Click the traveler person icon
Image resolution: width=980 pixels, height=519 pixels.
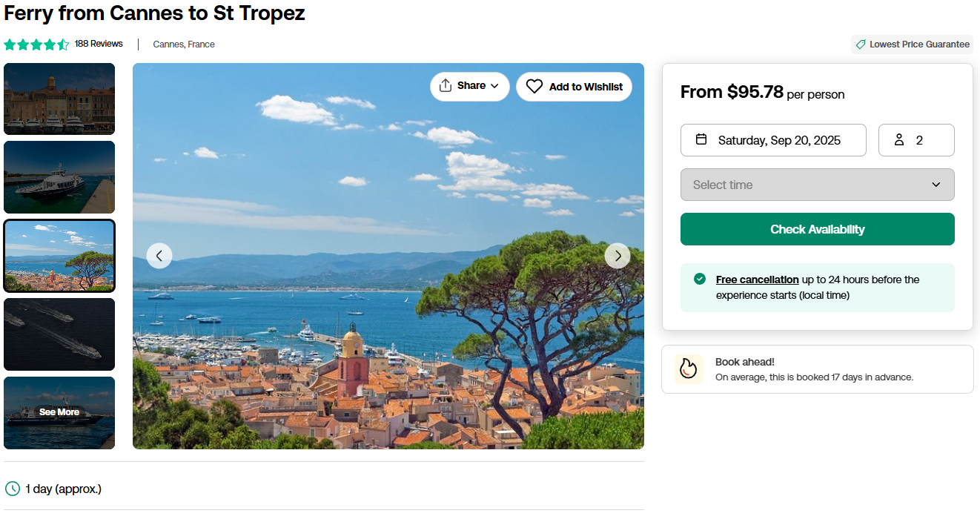pos(899,140)
